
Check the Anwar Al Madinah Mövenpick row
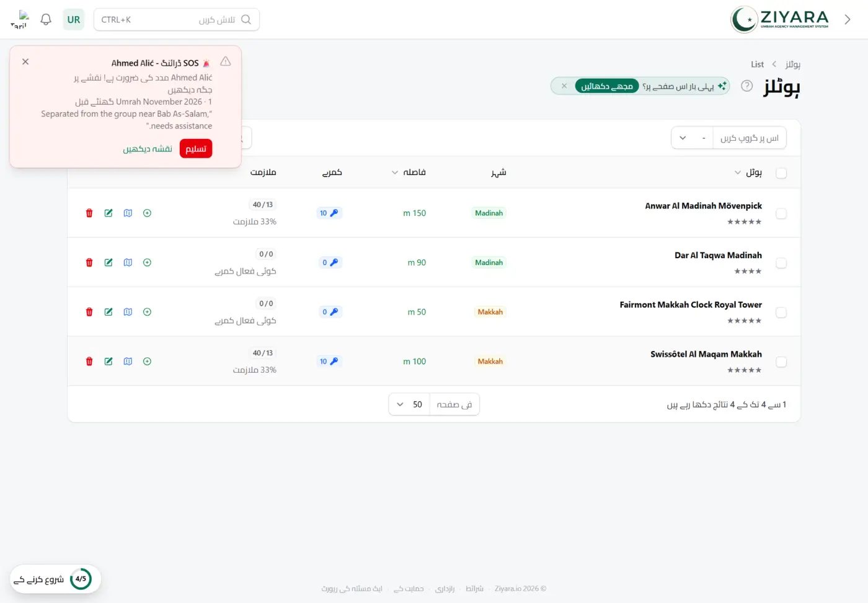781,213
